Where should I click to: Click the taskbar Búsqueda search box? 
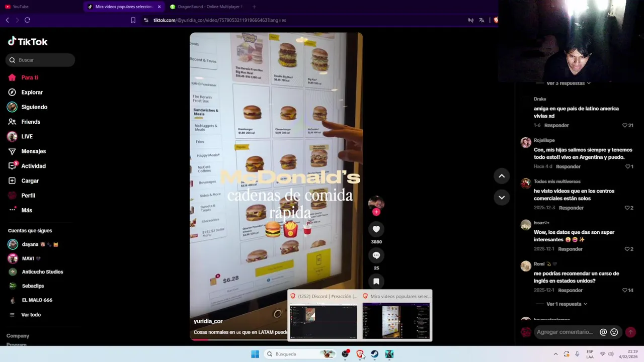click(300, 354)
